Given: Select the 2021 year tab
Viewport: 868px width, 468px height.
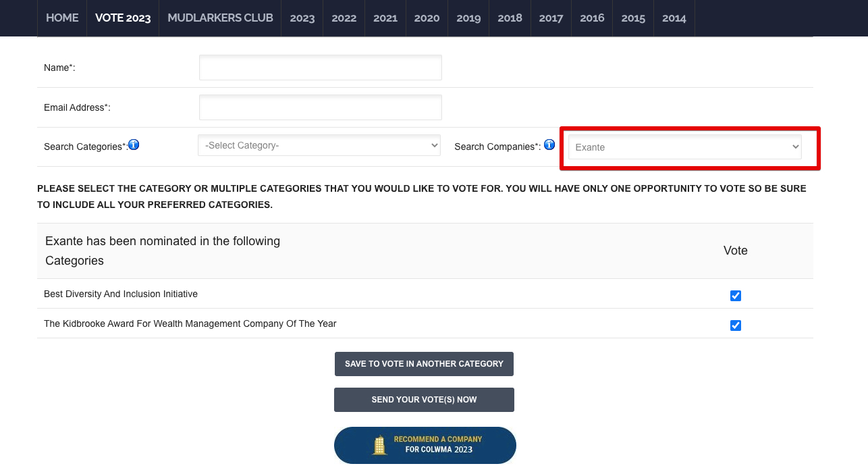Looking at the screenshot, I should pyautogui.click(x=385, y=18).
